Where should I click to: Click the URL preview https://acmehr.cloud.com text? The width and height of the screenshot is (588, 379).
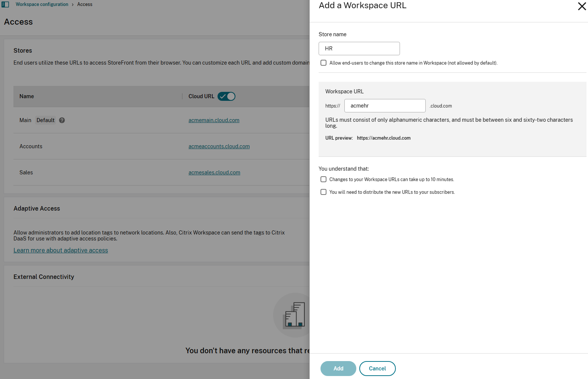(384, 138)
